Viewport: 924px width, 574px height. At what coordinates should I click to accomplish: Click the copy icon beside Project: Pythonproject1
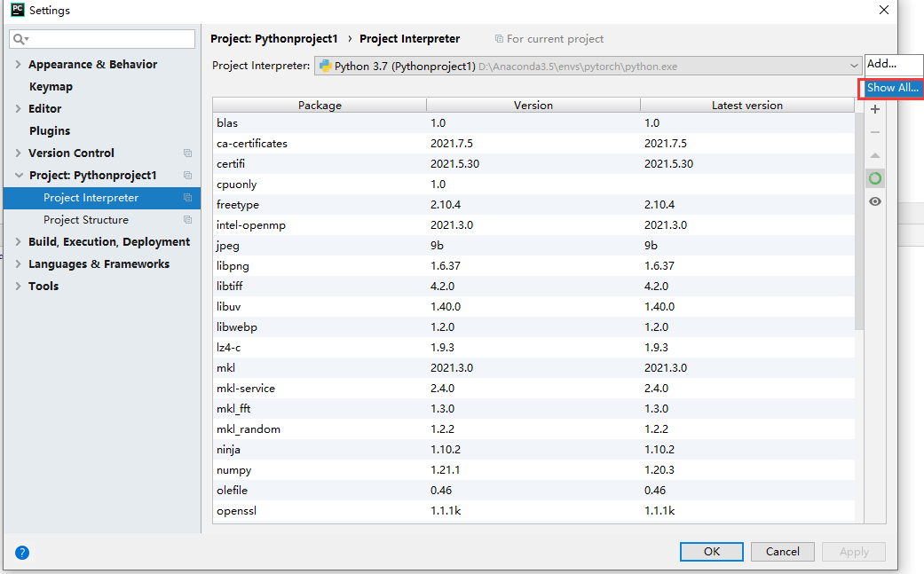tap(187, 176)
